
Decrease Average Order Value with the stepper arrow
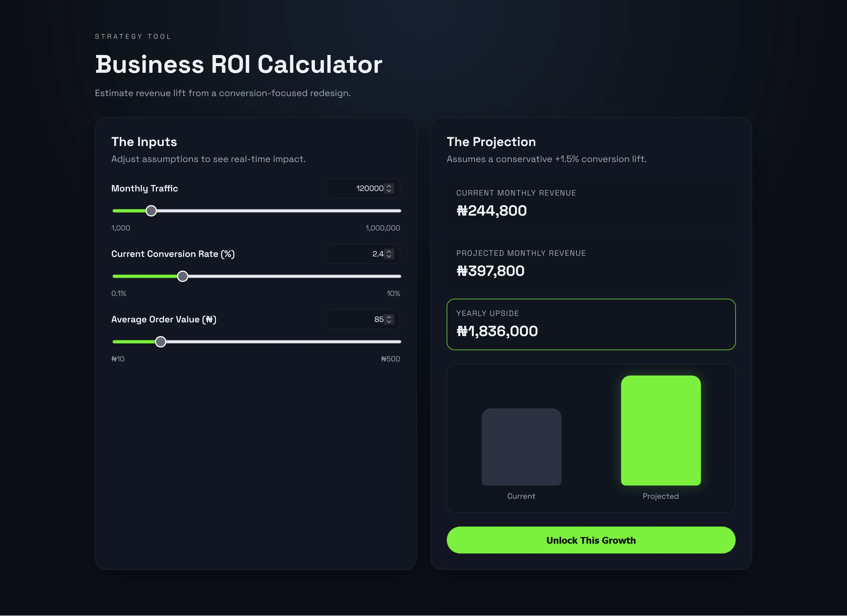[389, 322]
